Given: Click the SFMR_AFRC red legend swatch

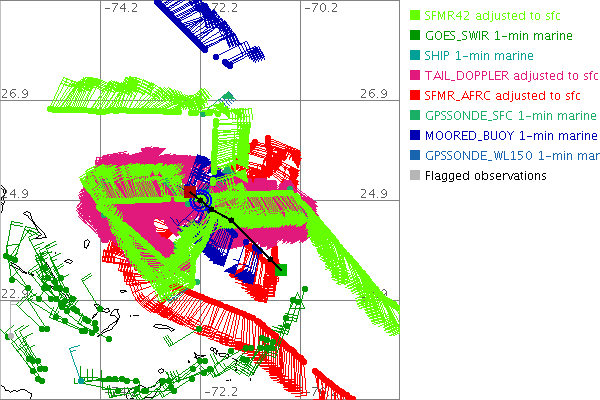Looking at the screenshot, I should point(415,96).
